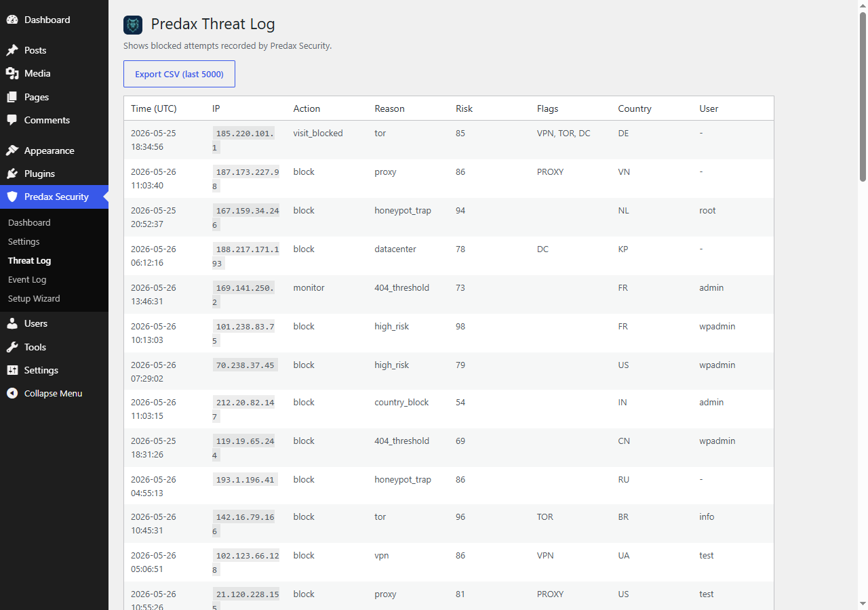Click the monitor action cell

pyautogui.click(x=309, y=288)
